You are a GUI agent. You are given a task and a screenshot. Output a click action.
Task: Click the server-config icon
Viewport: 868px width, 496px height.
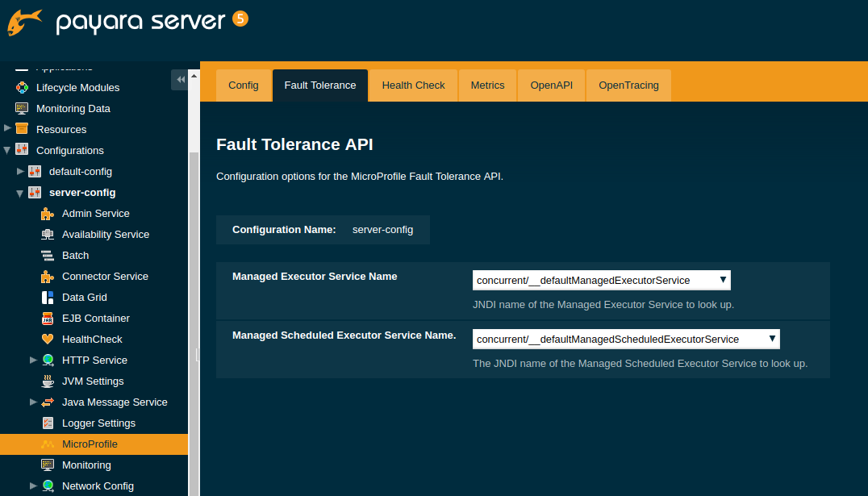[x=35, y=192]
